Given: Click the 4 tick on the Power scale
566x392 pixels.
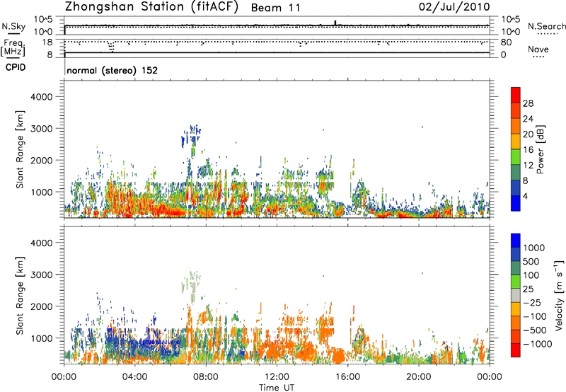Looking at the screenshot, I should 526,197.
